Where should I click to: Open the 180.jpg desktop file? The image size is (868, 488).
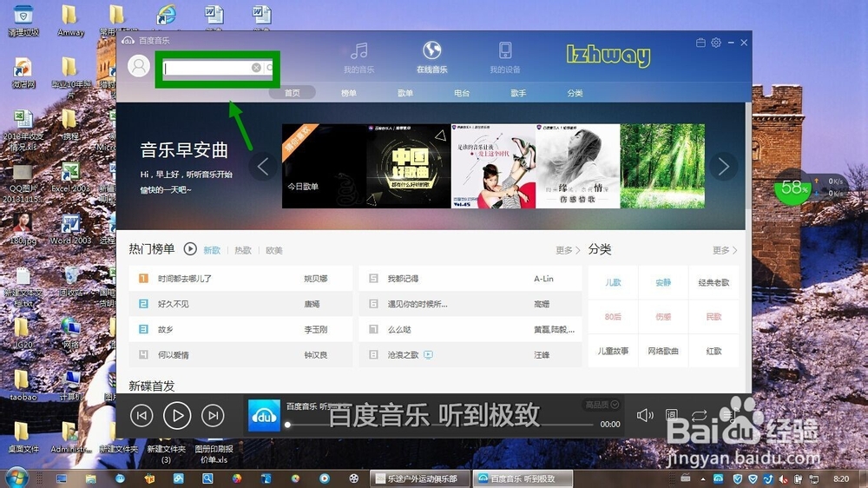23,229
